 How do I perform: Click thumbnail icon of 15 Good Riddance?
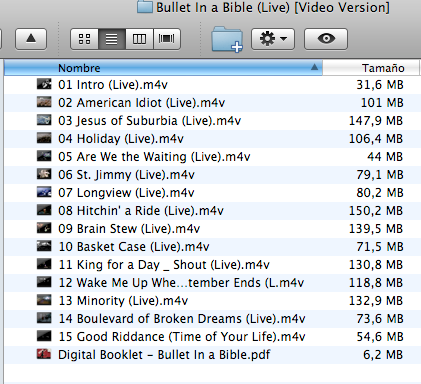pos(44,336)
